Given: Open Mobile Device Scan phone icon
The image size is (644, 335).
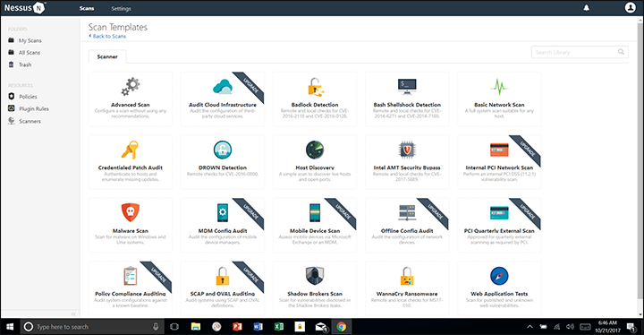Looking at the screenshot, I should (315, 213).
